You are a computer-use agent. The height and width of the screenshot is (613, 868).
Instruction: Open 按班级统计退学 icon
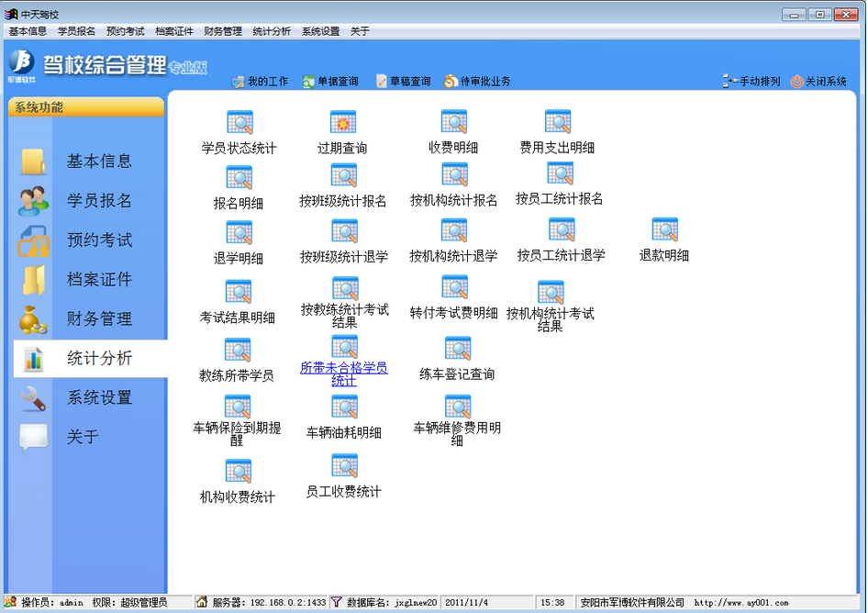pyautogui.click(x=344, y=231)
